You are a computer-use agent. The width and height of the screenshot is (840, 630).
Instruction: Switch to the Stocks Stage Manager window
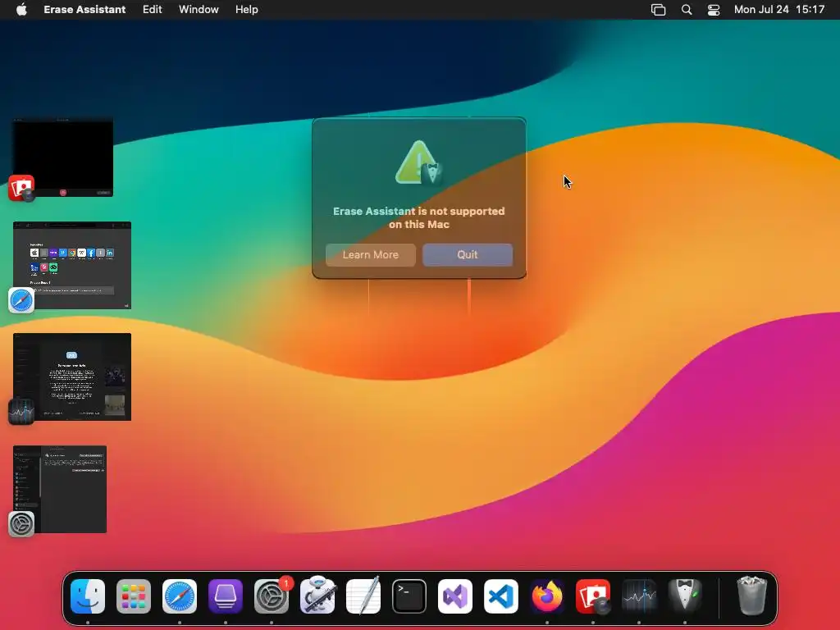72,377
